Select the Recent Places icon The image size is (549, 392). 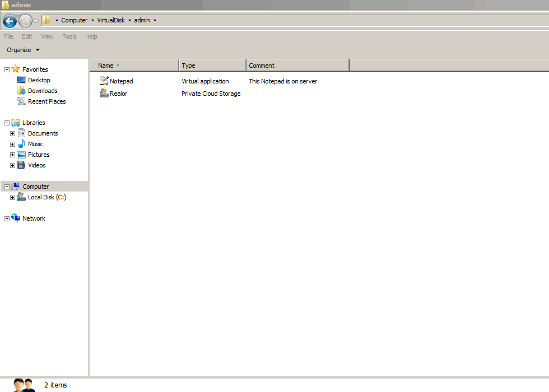click(x=21, y=101)
